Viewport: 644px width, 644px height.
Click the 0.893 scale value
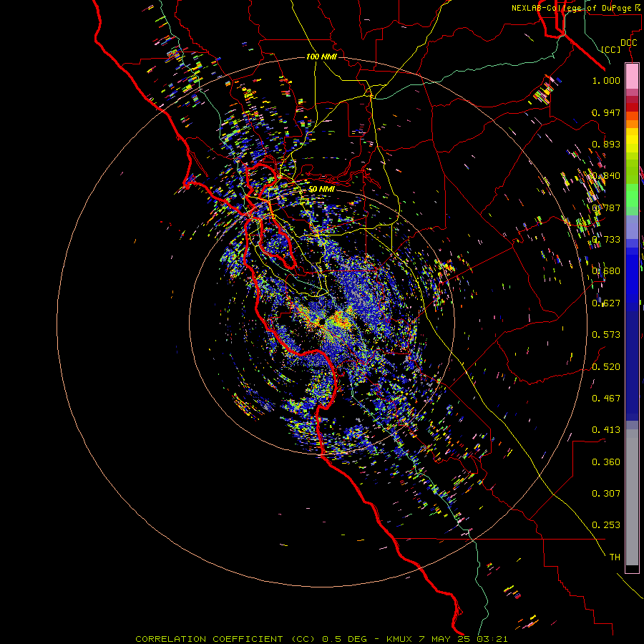606,144
